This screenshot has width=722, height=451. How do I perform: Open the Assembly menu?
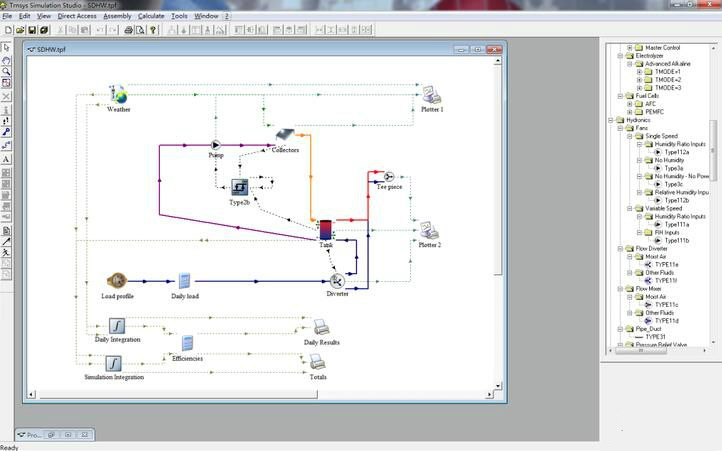click(117, 17)
